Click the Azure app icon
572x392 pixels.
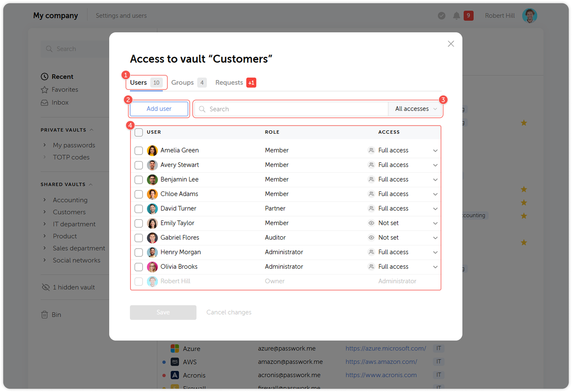pos(175,348)
